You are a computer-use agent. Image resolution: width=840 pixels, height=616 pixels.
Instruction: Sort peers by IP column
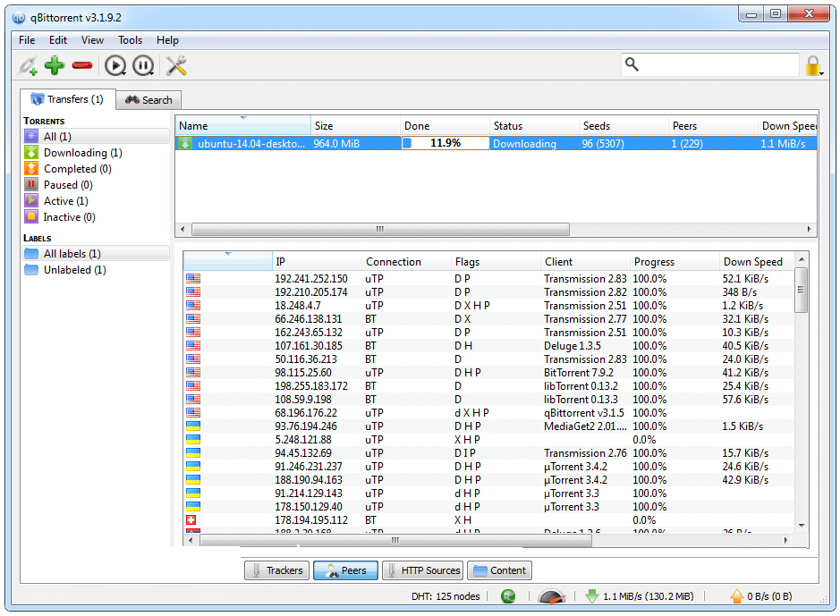tap(318, 262)
